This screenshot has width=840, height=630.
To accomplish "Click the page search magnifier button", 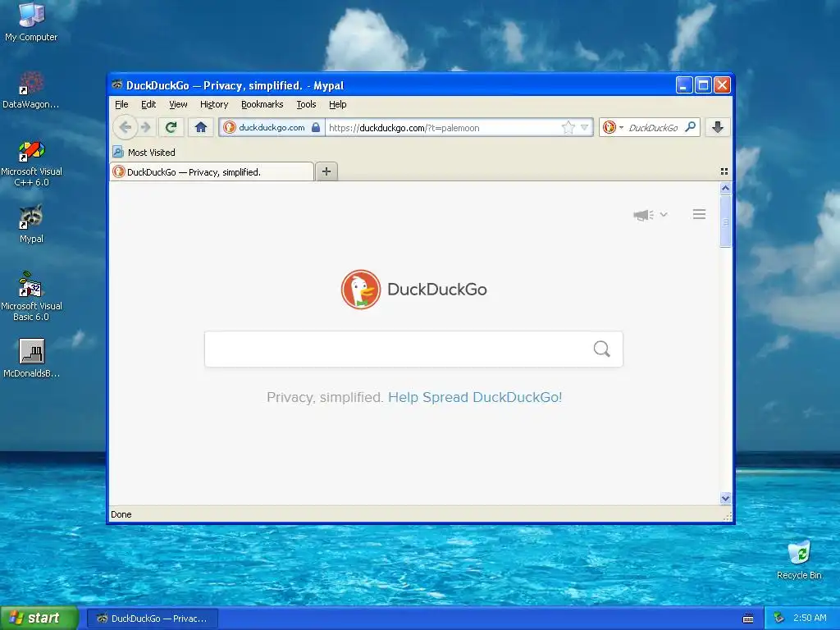I will pos(601,349).
